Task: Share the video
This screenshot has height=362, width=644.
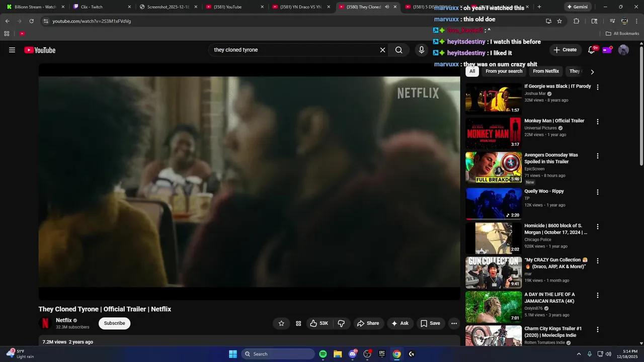Action: pos(368,323)
